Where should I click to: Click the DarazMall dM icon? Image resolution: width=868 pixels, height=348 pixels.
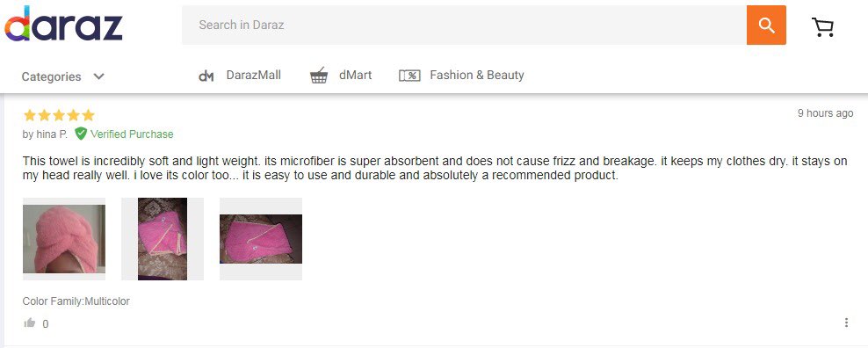206,76
